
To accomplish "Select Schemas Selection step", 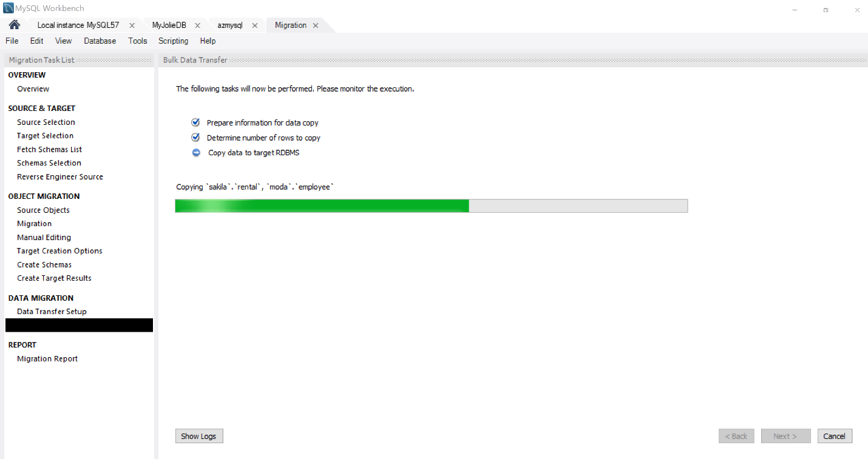I will click(x=49, y=163).
